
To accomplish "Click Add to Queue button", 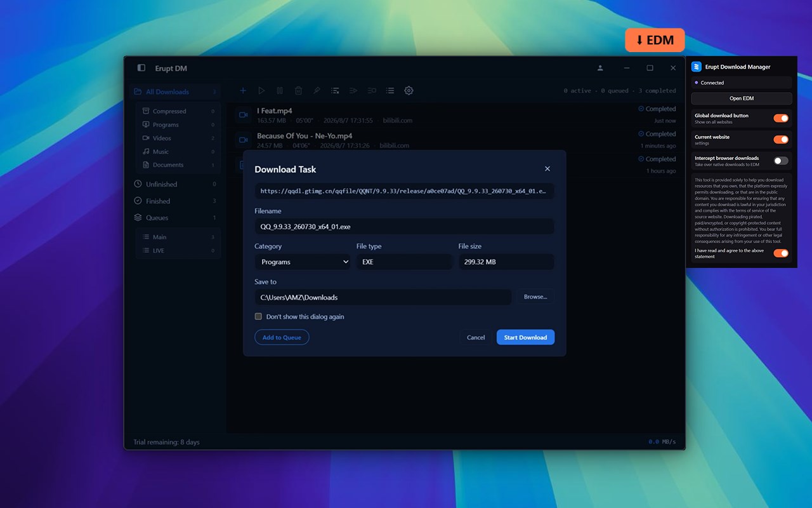I will [x=282, y=337].
